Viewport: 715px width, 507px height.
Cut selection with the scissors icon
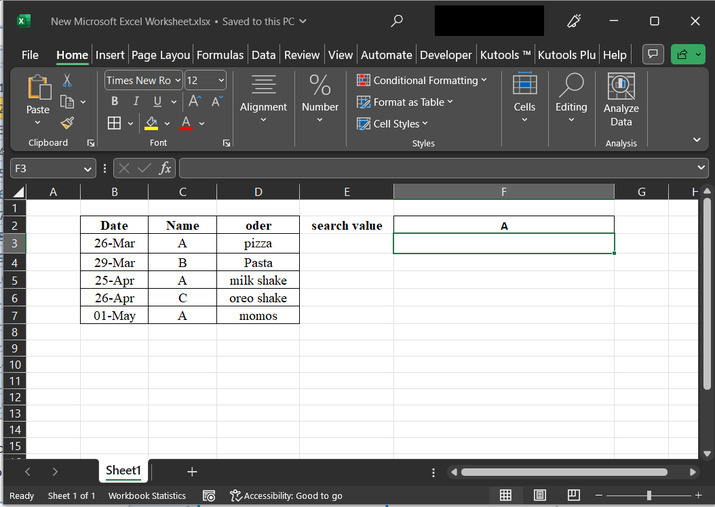point(67,81)
